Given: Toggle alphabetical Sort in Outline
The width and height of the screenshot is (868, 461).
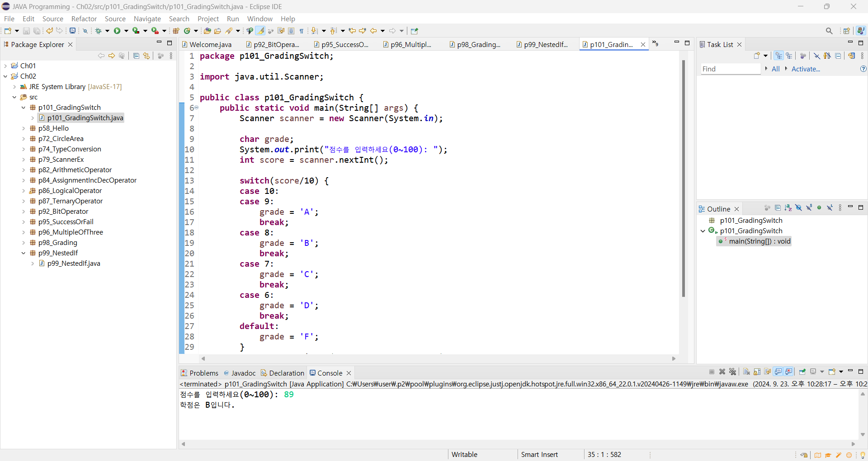Looking at the screenshot, I should click(788, 208).
